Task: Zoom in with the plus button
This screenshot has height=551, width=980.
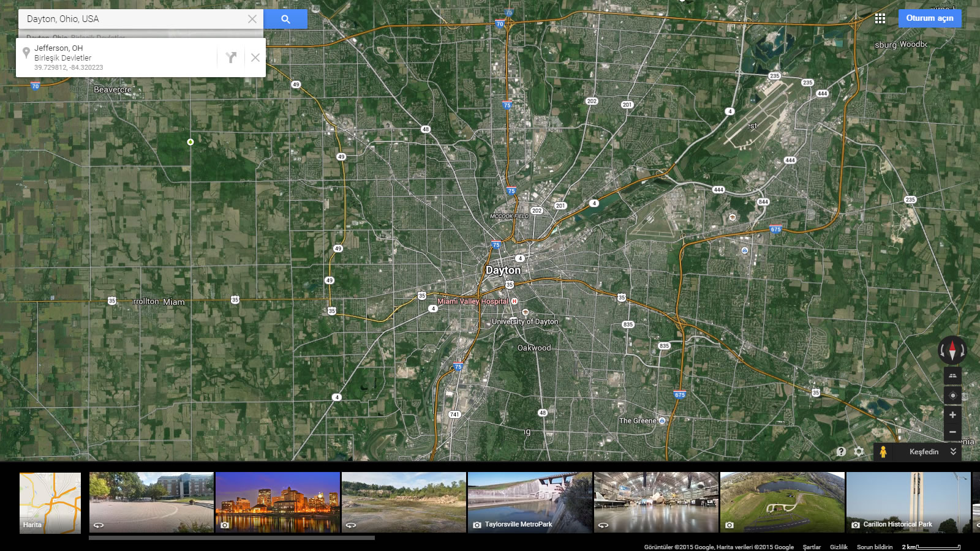Action: click(x=952, y=415)
